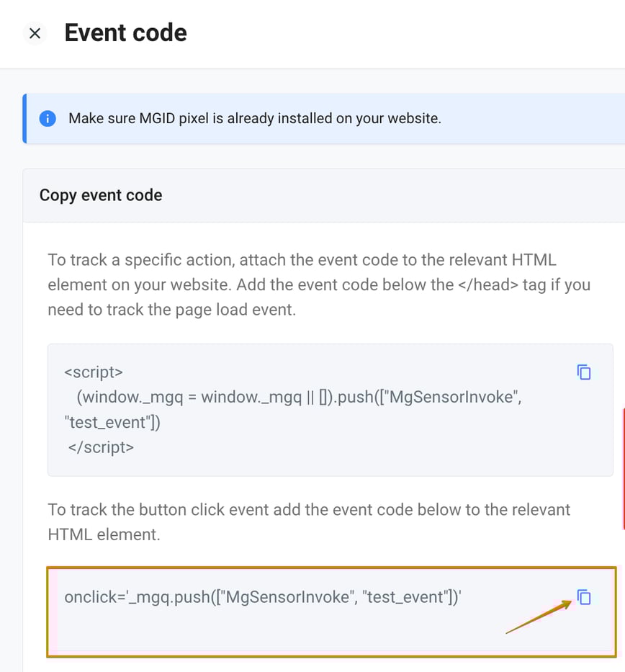Click the information circle icon before the pixel warning

tap(47, 118)
